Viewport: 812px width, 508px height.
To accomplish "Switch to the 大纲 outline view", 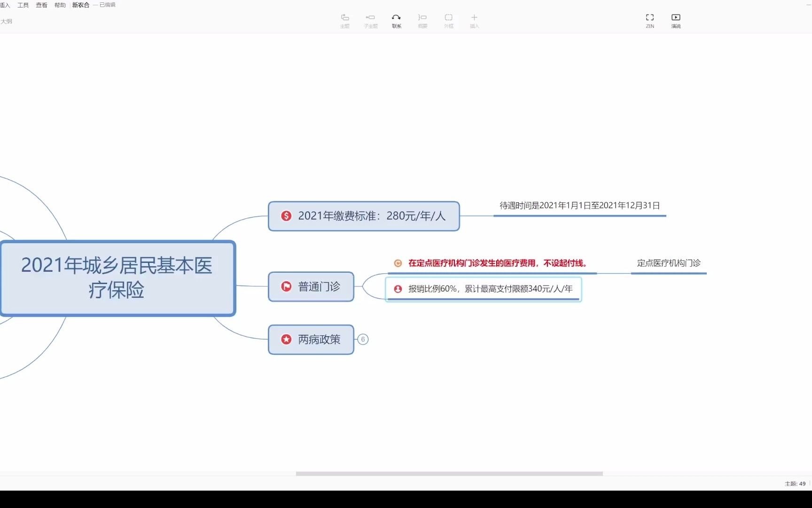I will point(6,21).
